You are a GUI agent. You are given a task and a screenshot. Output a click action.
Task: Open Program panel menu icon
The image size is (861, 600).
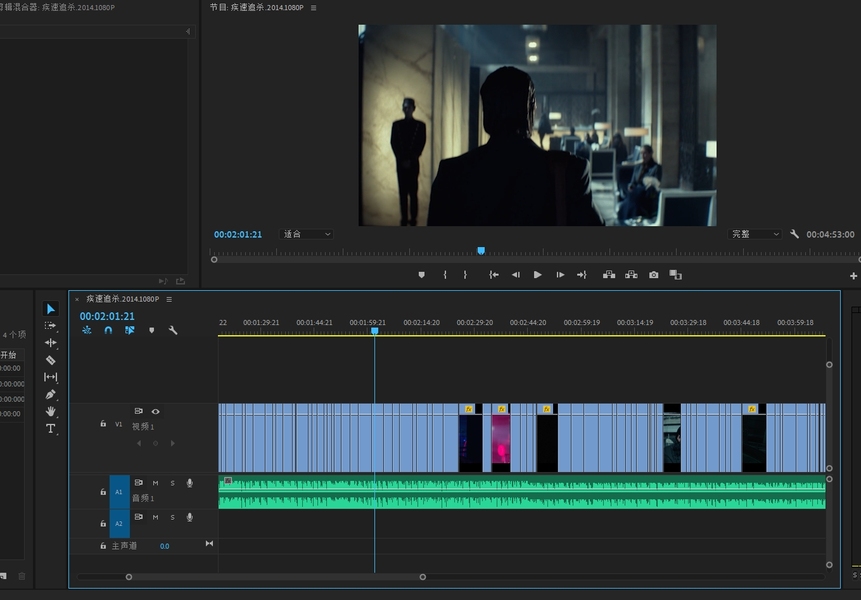[314, 8]
